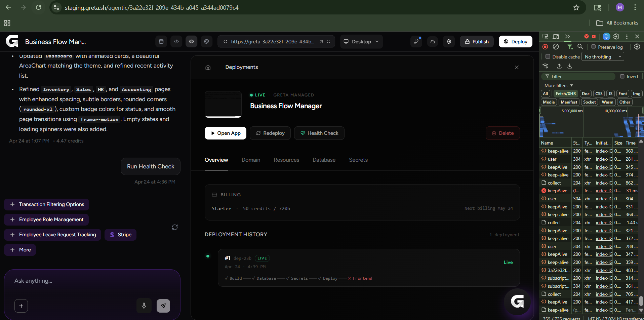Click the red Delete button
Screen dimensions: 644x320
point(503,133)
